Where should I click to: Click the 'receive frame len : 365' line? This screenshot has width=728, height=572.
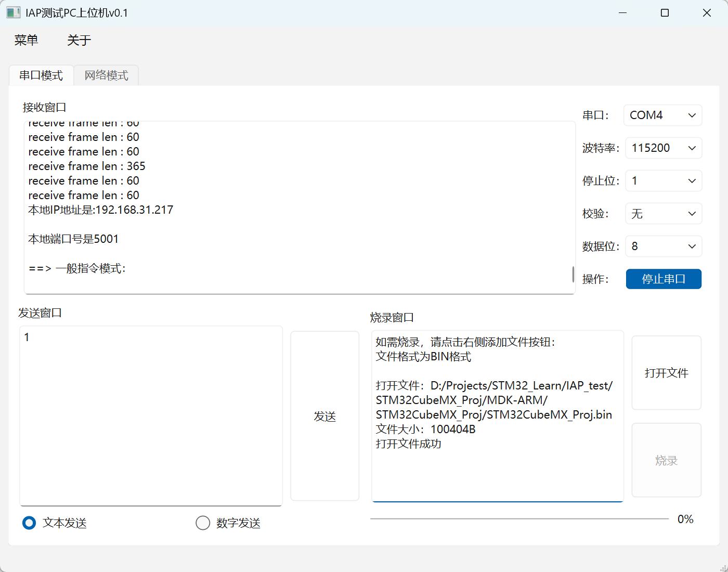[87, 166]
